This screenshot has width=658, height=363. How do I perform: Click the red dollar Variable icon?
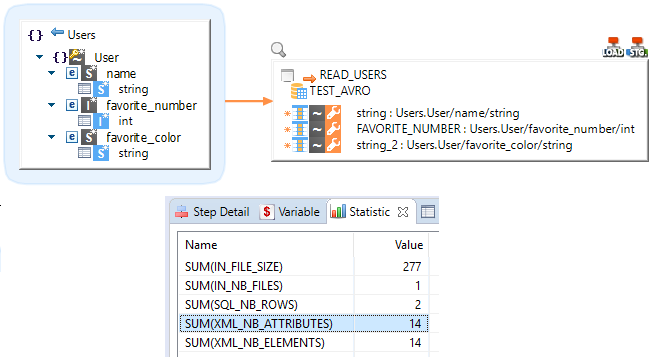coord(266,212)
